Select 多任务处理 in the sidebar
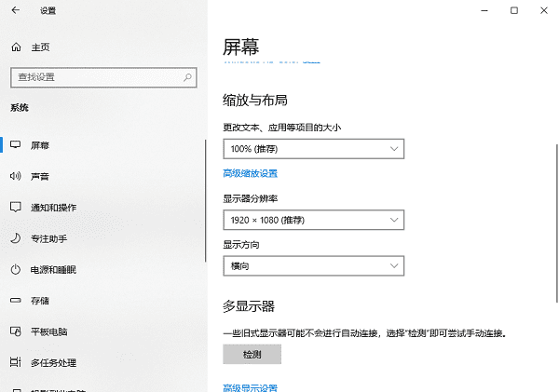This screenshot has width=559, height=392. pos(53,362)
